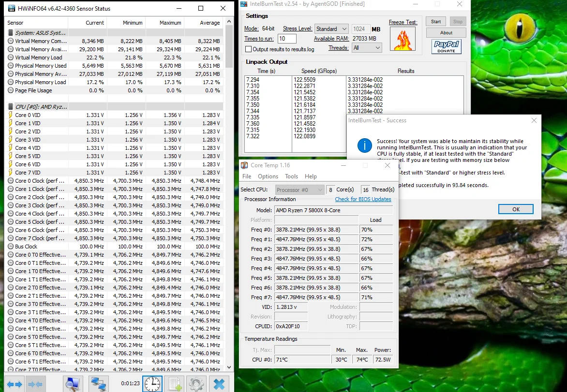This screenshot has height=392, width=567.
Task: Click the Core Temp title bar icon
Action: pos(244,165)
